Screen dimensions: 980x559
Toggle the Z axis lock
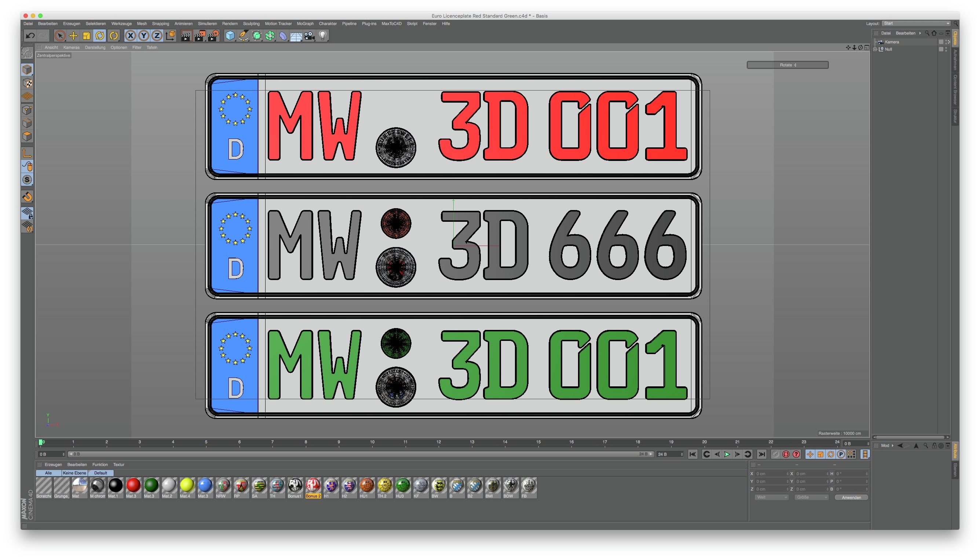[157, 36]
